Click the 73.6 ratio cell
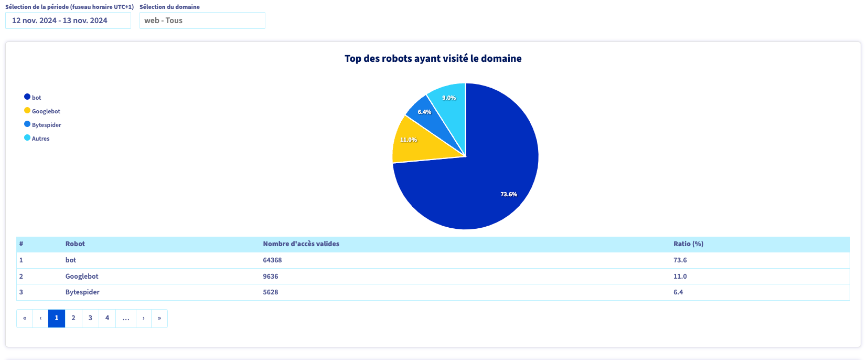Viewport: 868px width, 360px height. click(680, 260)
